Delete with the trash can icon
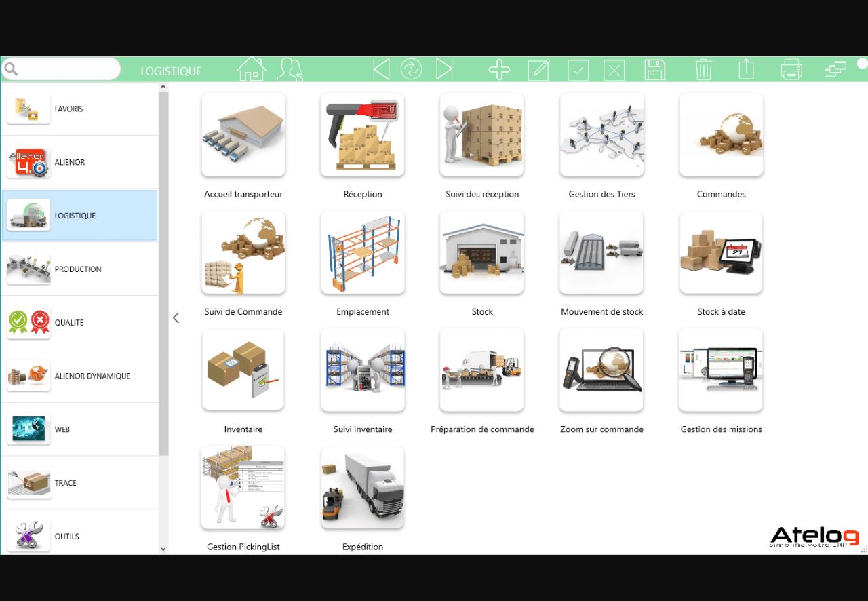Viewport: 868px width, 601px height. (x=703, y=69)
